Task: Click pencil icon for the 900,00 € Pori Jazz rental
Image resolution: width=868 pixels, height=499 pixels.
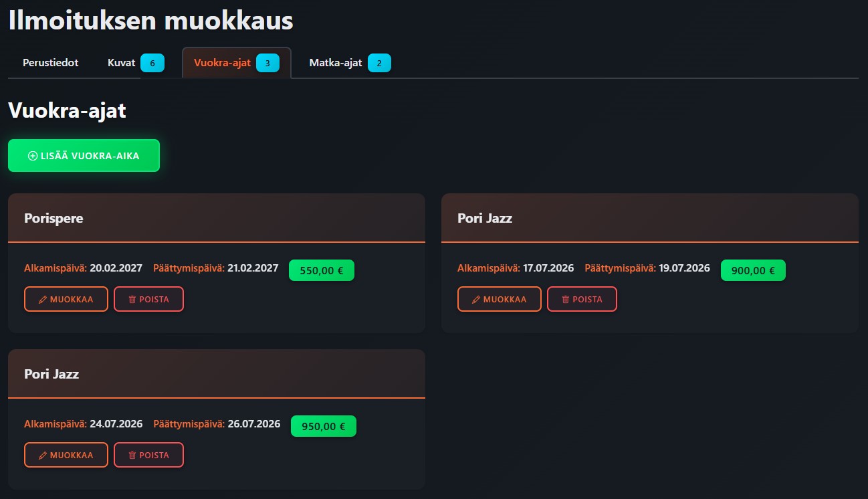Action: click(x=476, y=300)
